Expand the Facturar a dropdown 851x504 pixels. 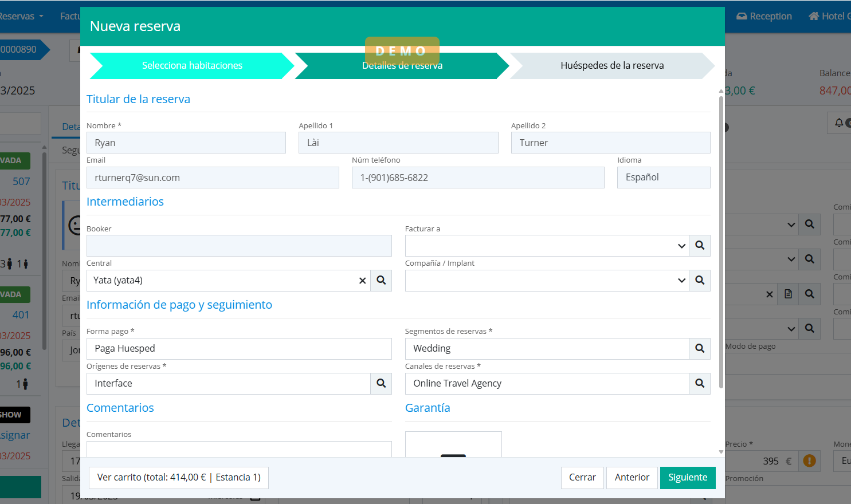point(681,246)
